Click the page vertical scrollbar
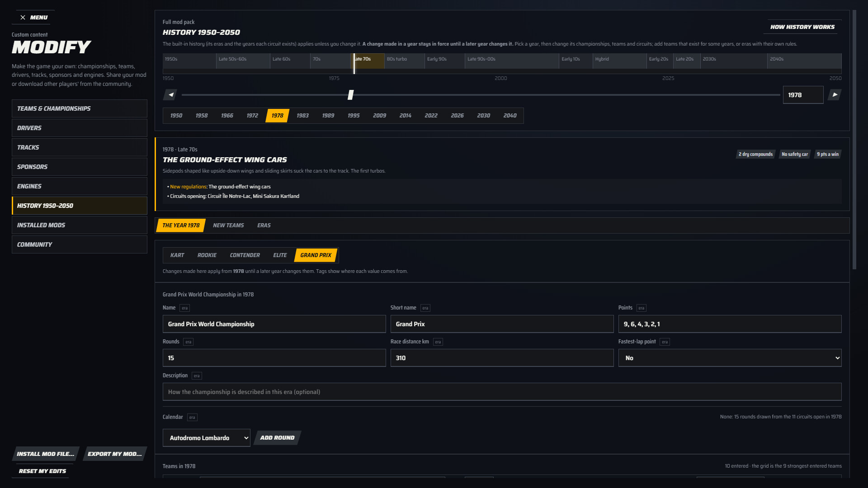This screenshot has width=868, height=488. [854, 140]
